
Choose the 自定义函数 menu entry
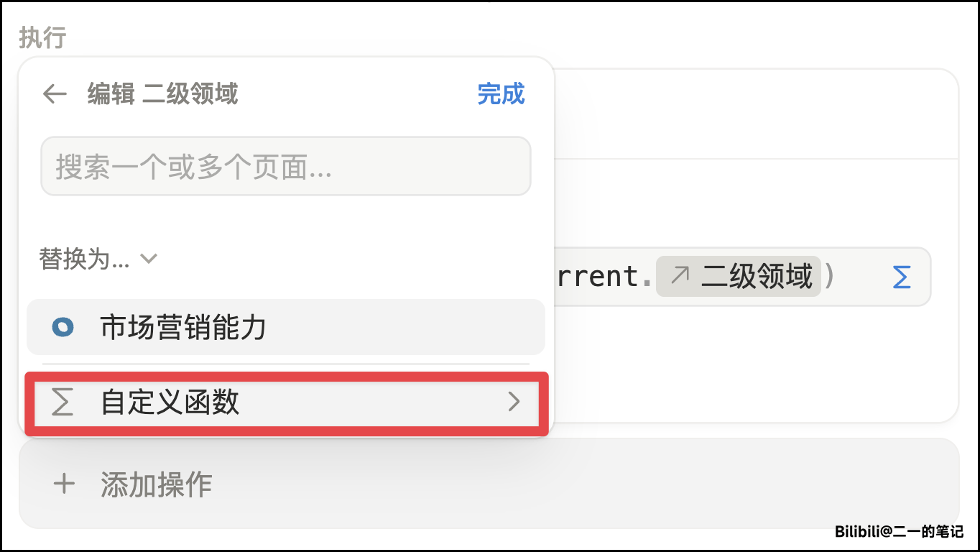(170, 402)
